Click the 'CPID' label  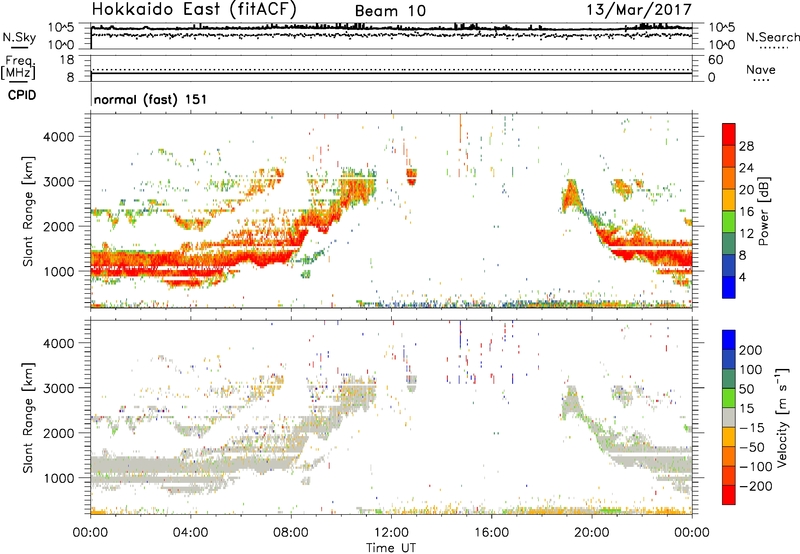pos(22,95)
